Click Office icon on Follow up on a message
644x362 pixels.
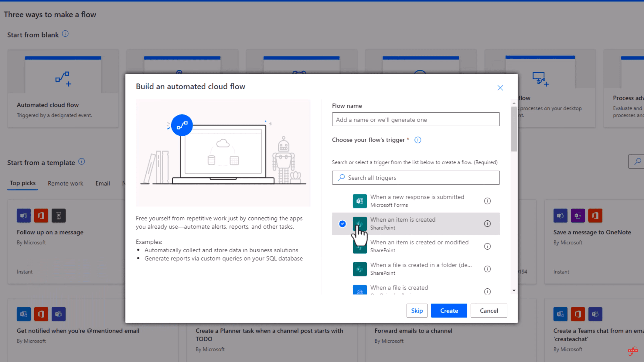(41, 215)
